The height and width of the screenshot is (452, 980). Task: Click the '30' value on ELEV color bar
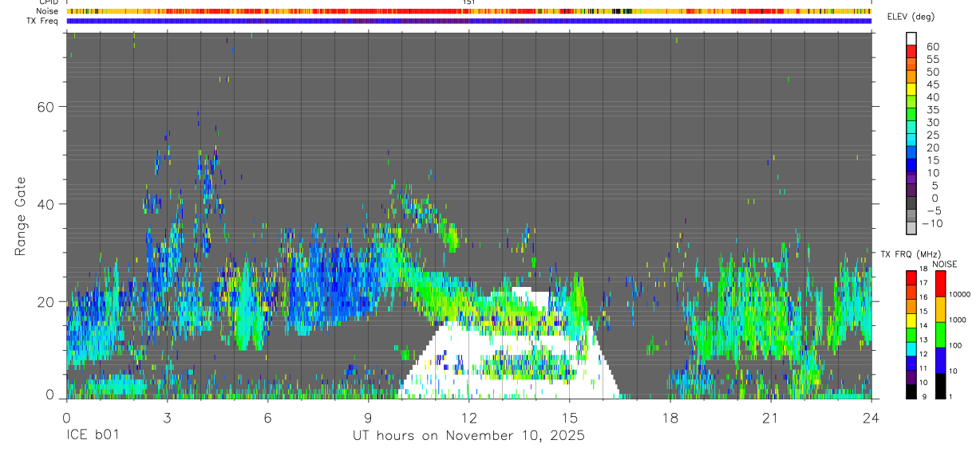[931, 122]
